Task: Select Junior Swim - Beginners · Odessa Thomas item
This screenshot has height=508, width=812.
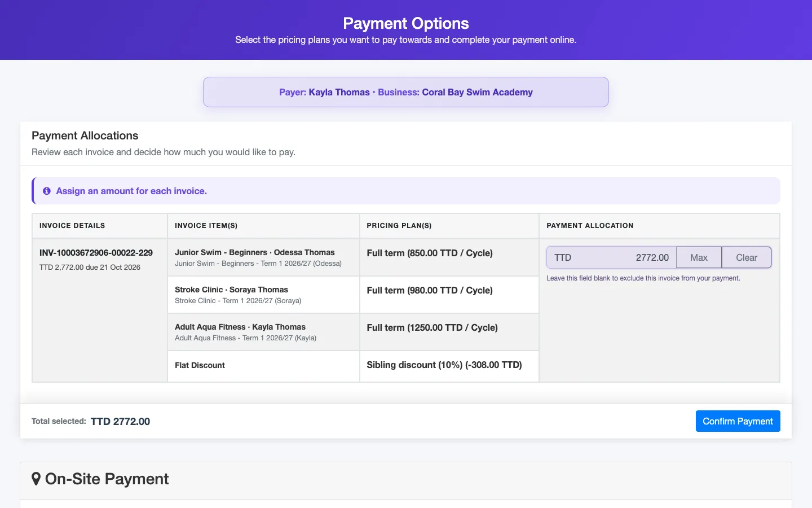Action: pyautogui.click(x=255, y=252)
